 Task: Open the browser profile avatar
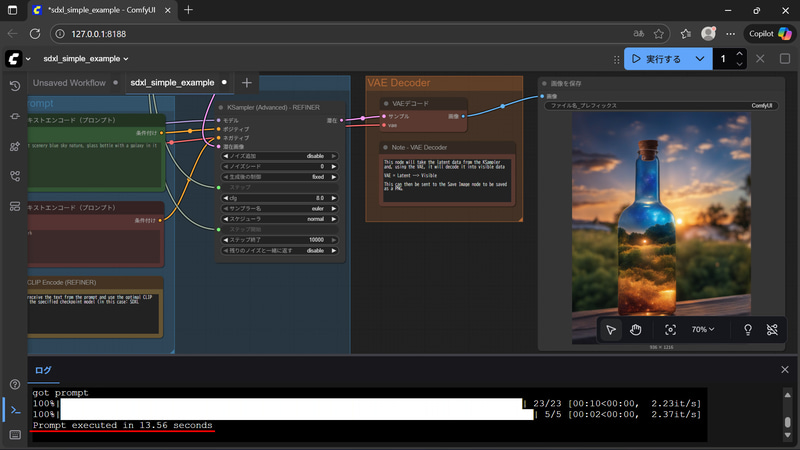click(x=708, y=34)
